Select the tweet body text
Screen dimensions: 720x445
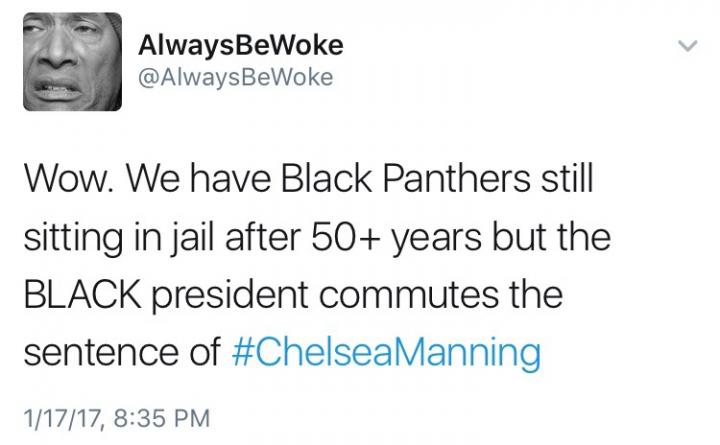tap(317, 265)
